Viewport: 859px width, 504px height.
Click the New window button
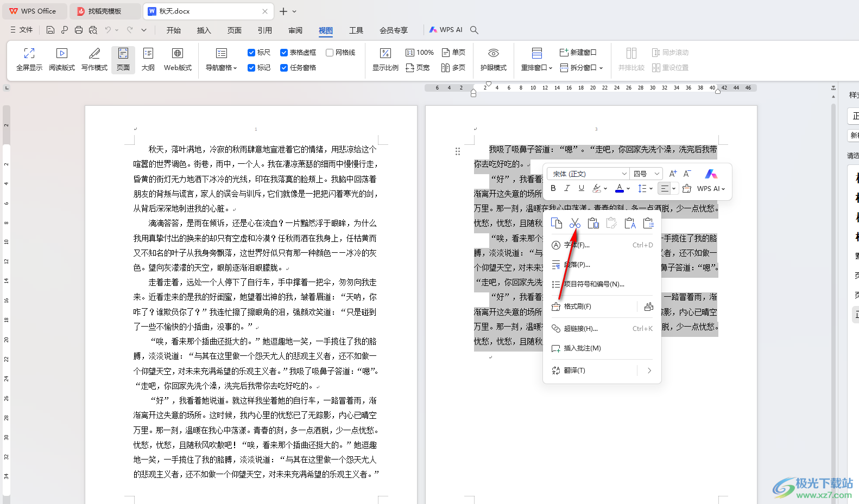click(x=578, y=53)
